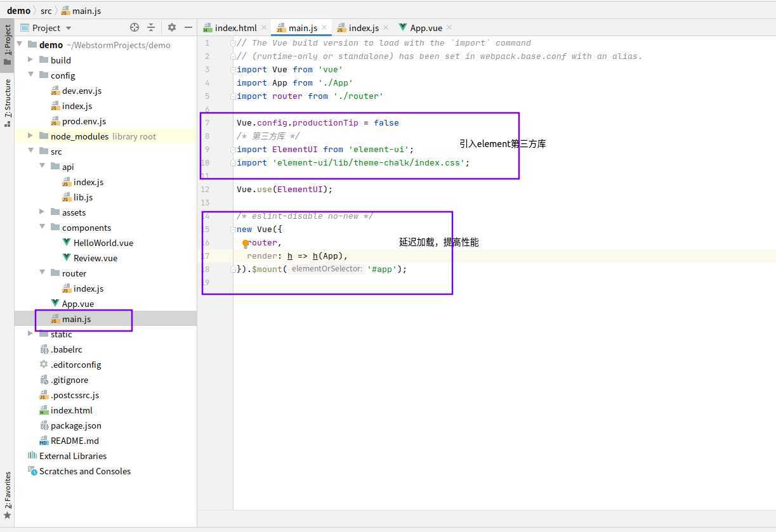Viewport: 776px width, 532px height.
Task: Toggle the 1: Project tool window
Action: [7, 44]
